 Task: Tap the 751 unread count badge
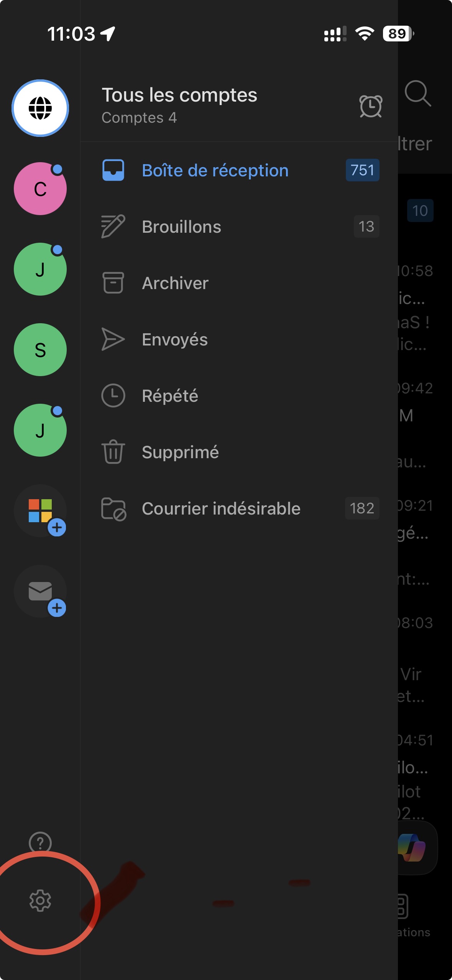point(362,170)
